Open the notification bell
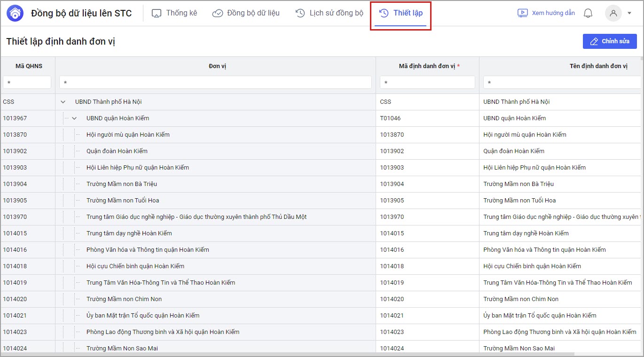This screenshot has width=644, height=357. 588,13
